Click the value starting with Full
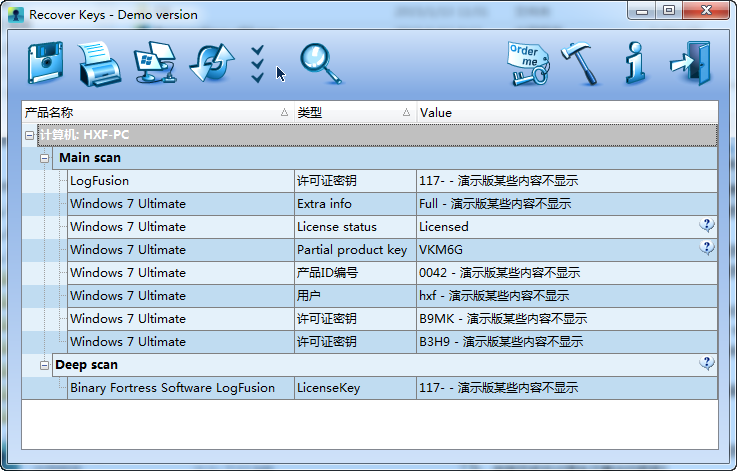 [x=567, y=204]
